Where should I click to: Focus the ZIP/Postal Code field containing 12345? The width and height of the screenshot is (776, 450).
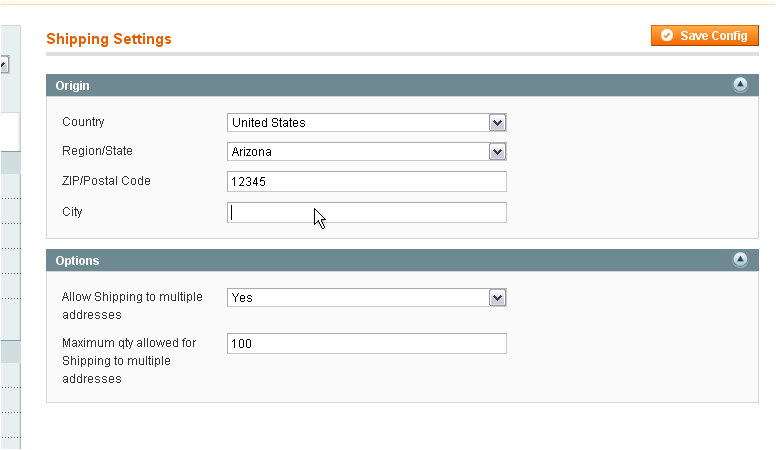click(x=367, y=182)
